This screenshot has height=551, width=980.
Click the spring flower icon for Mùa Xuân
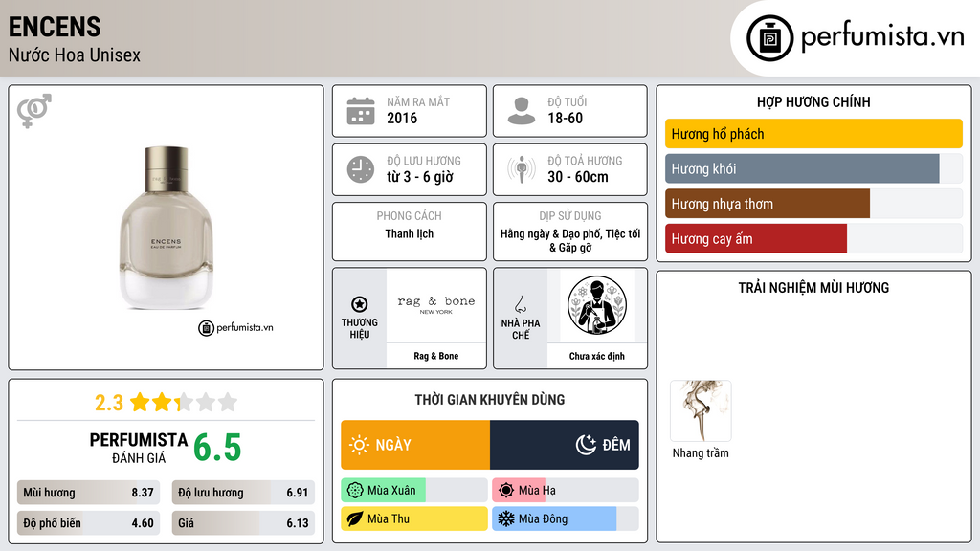click(354, 491)
